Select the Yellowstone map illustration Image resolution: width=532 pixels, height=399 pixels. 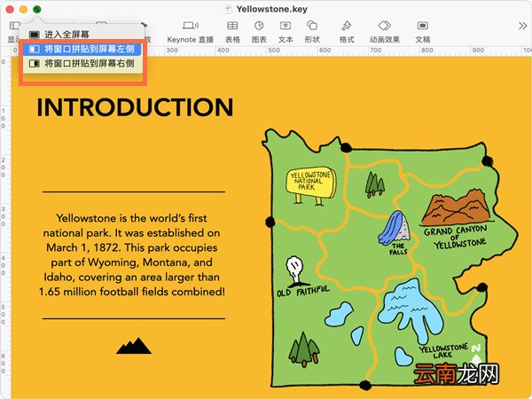(x=389, y=259)
